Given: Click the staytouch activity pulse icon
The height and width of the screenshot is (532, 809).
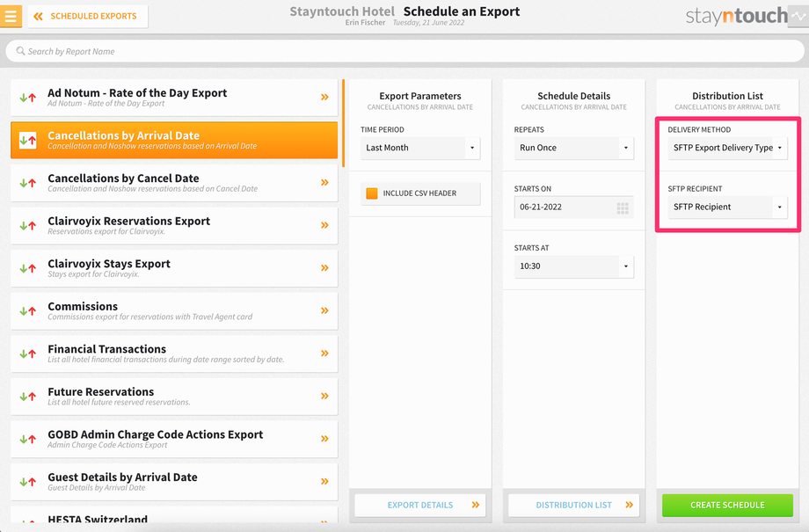Looking at the screenshot, I should 798,16.
